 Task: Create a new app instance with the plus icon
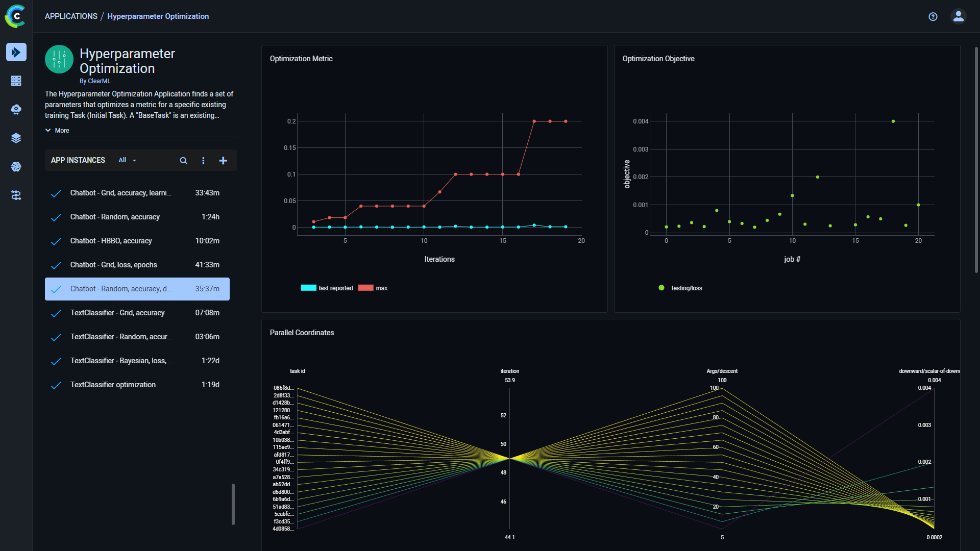[x=223, y=160]
